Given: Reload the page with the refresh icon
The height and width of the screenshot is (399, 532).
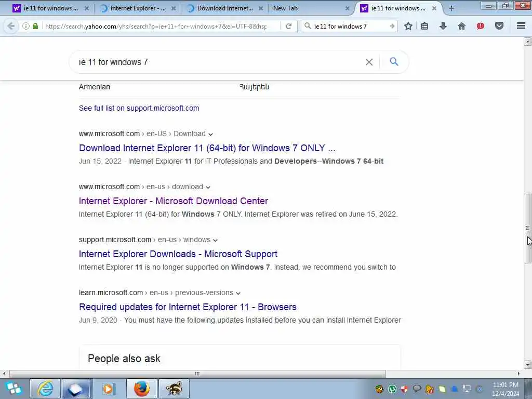Looking at the screenshot, I should pyautogui.click(x=288, y=26).
